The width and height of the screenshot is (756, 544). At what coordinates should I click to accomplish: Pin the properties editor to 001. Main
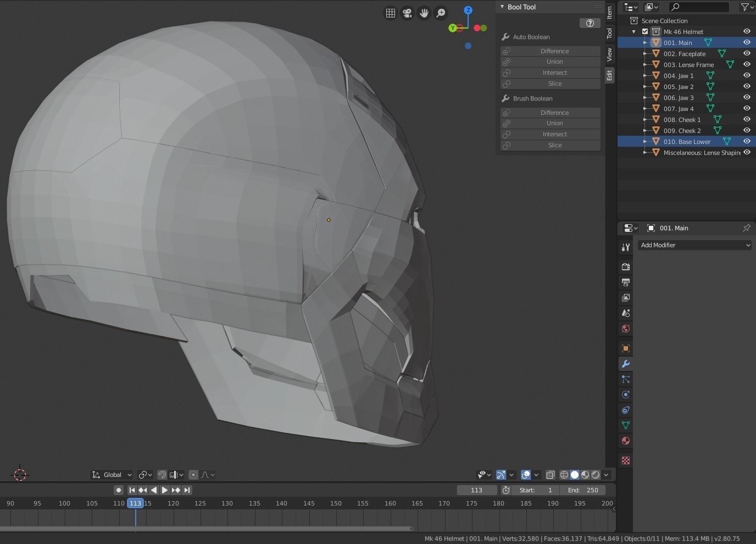tap(747, 228)
